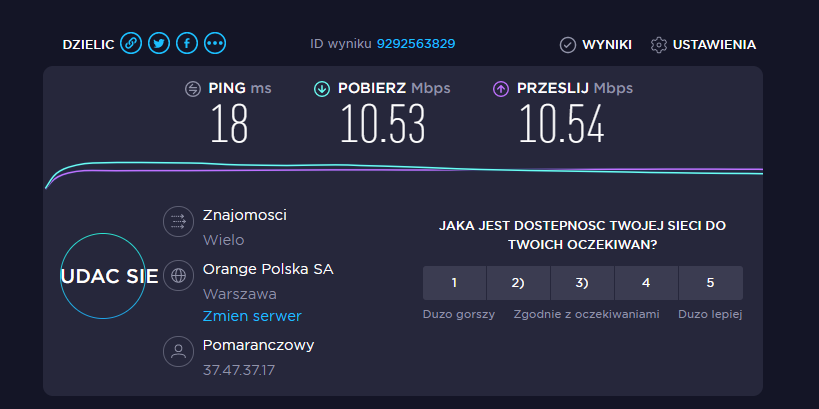Click the Znajomosci connections icon
Screen dimensions: 819x409
coord(179,221)
